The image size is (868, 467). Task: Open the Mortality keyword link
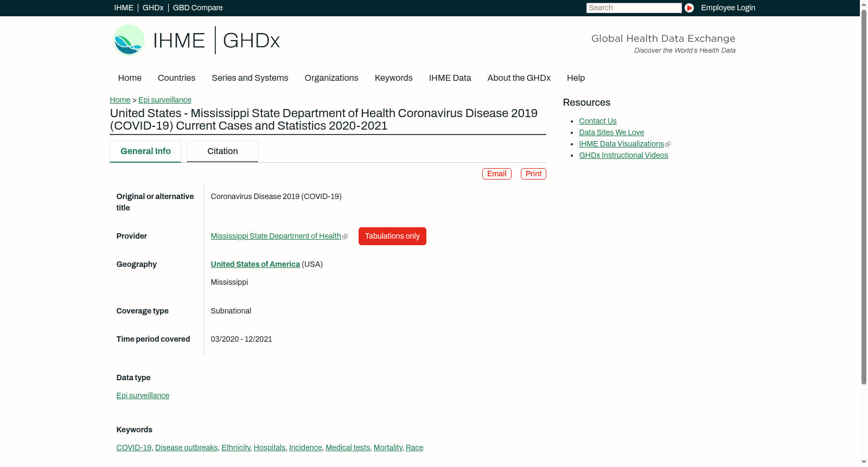pyautogui.click(x=388, y=447)
